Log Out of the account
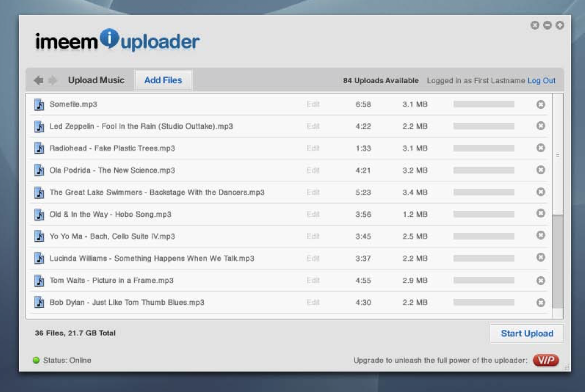 click(541, 81)
